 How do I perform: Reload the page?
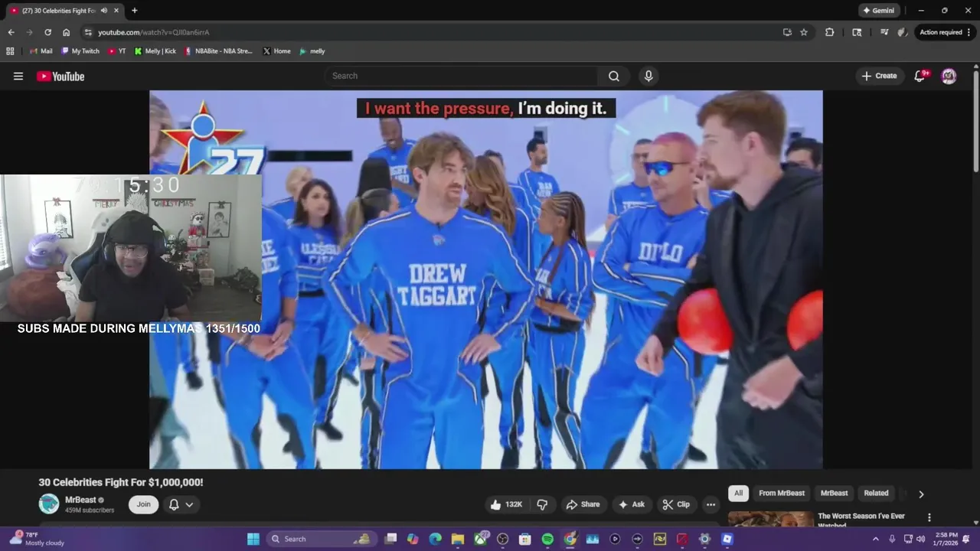47,32
